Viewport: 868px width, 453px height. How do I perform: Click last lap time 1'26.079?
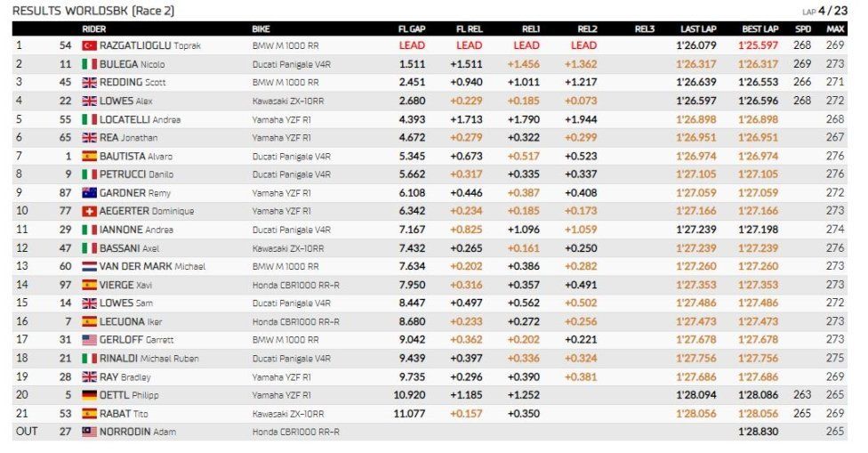tap(695, 45)
